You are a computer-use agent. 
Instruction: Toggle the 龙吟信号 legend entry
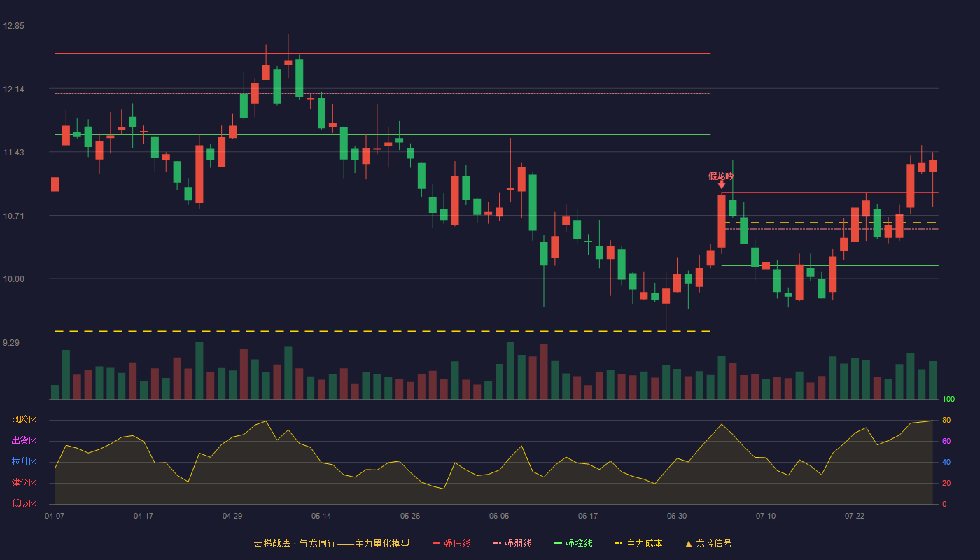(708, 543)
